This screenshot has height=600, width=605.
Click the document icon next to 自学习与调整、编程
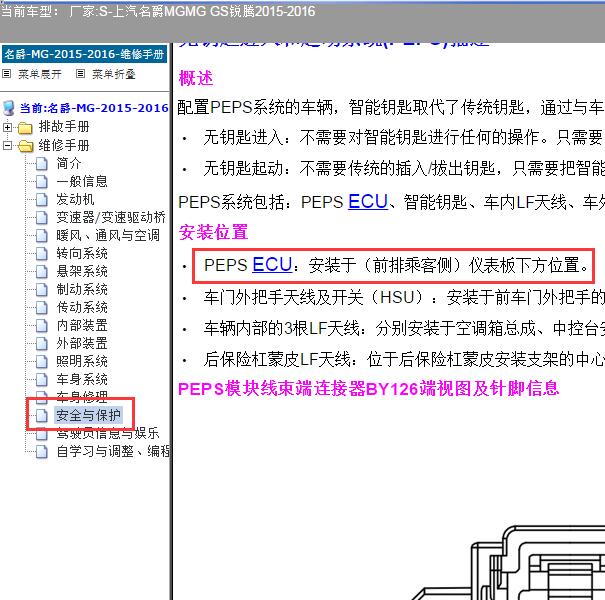tap(42, 451)
